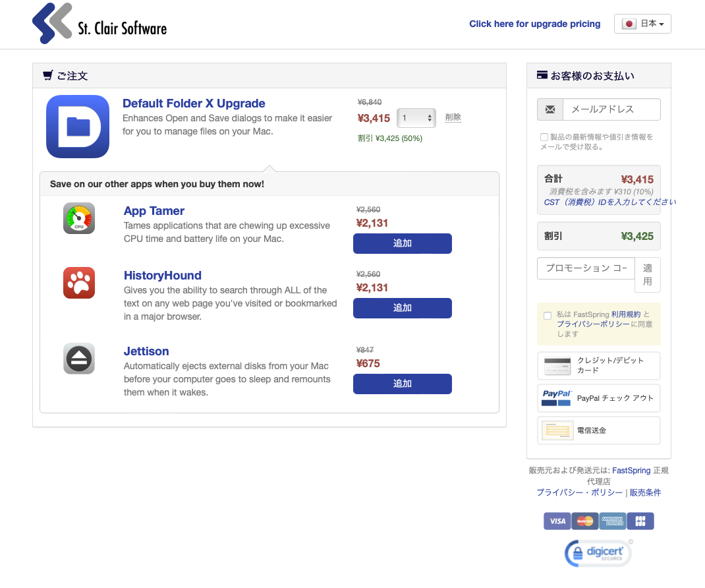Enable the product news email checkbox
The height and width of the screenshot is (588, 705).
point(544,137)
